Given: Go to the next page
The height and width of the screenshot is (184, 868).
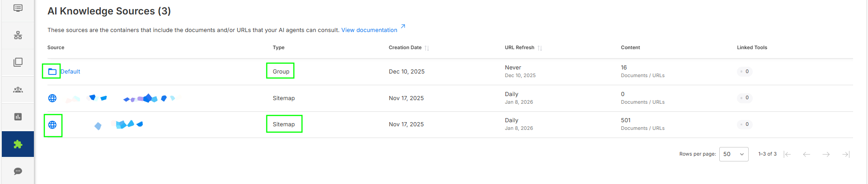Looking at the screenshot, I should 826,154.
